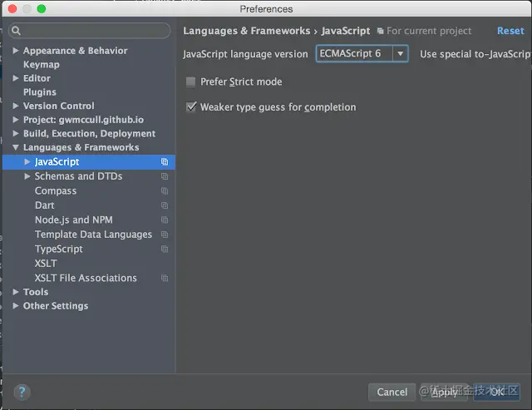Click project-level icon beside TypeScript
Image resolution: width=532 pixels, height=410 pixels.
click(165, 249)
